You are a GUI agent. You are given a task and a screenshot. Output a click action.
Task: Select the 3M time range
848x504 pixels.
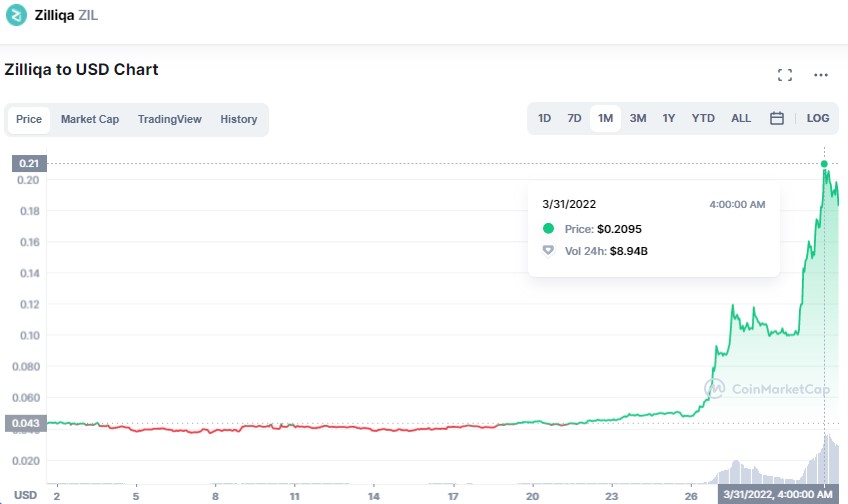[x=638, y=118]
